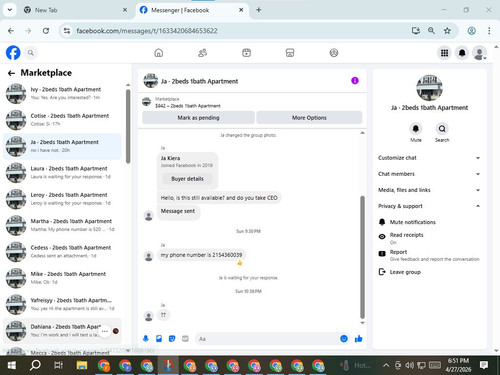The image size is (500, 375).
Task: Send a thumbs-up like
Action: 359,339
